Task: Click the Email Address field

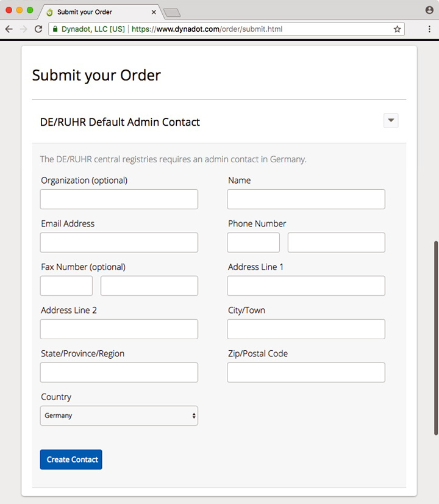Action: (119, 242)
